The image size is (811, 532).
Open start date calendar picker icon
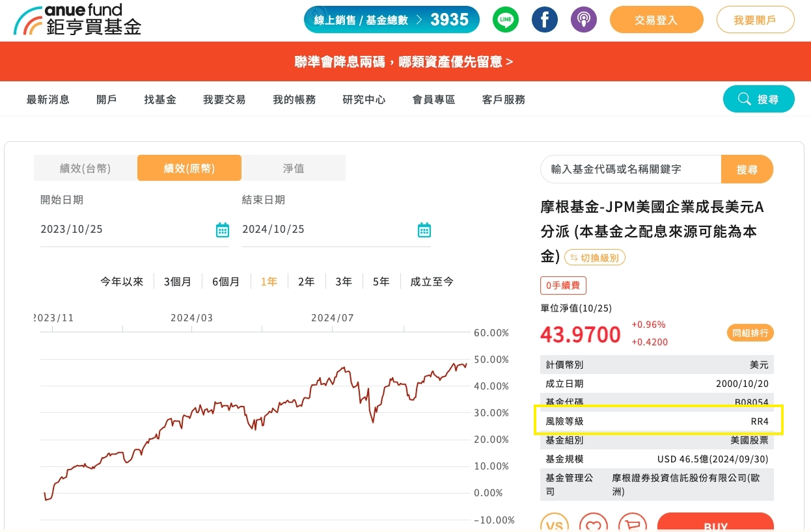(223, 230)
